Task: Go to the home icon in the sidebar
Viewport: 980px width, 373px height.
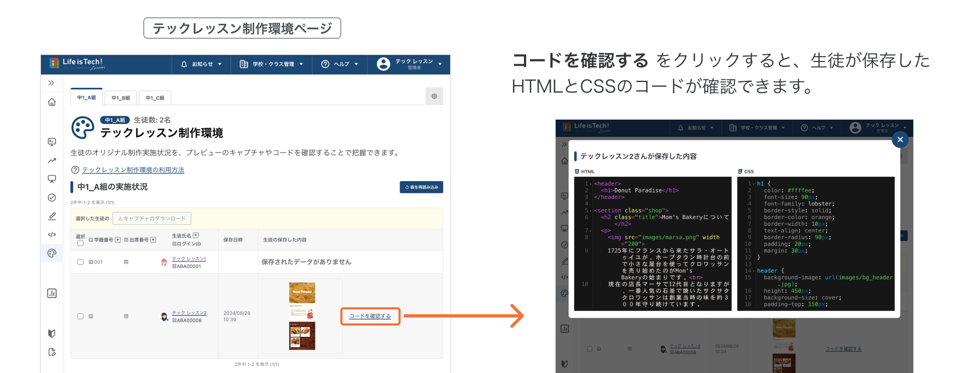Action: coord(52,102)
